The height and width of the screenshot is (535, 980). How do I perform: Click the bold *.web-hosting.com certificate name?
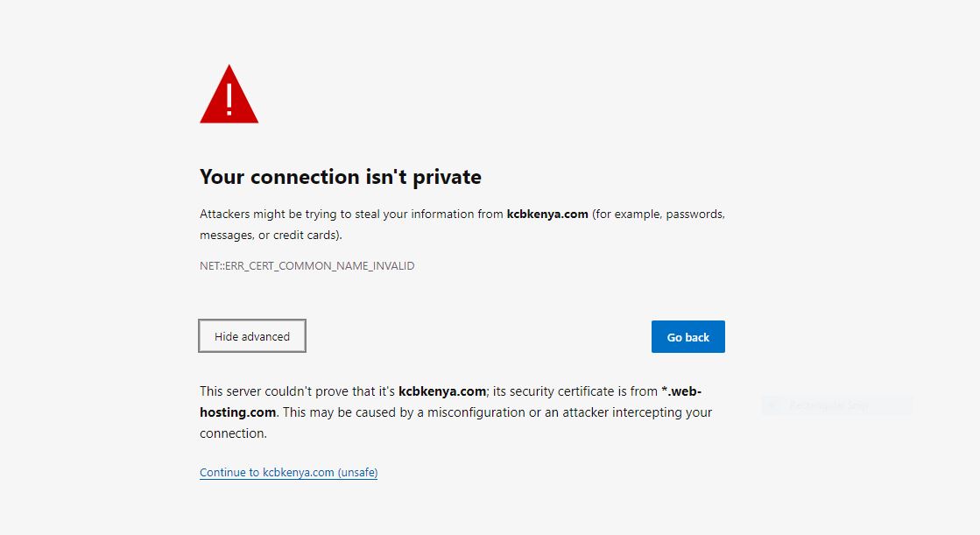click(450, 402)
